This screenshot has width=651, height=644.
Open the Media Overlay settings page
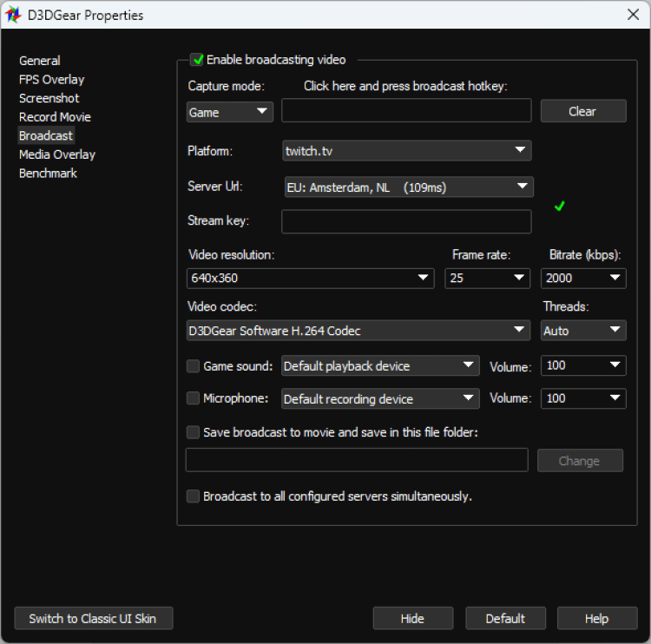click(57, 154)
